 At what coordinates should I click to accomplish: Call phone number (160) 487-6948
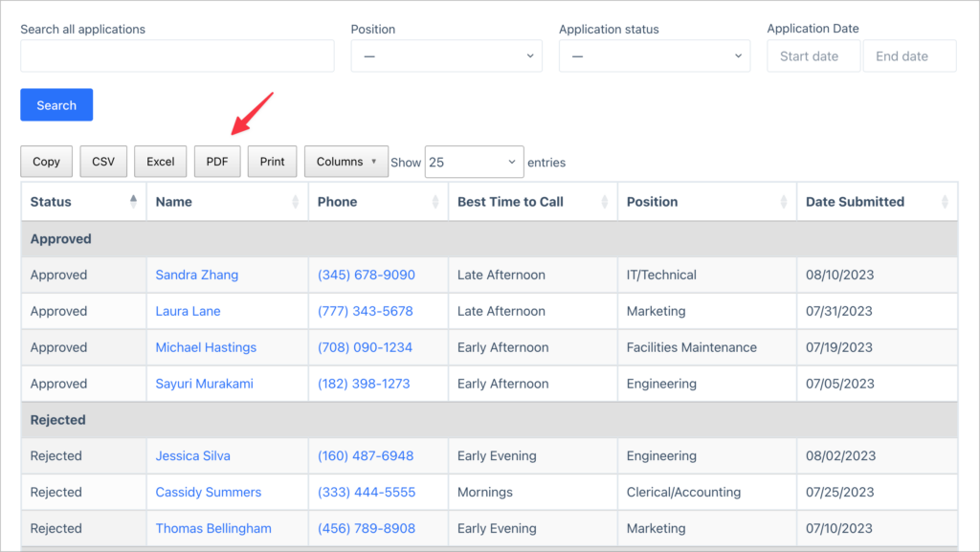[x=366, y=455]
